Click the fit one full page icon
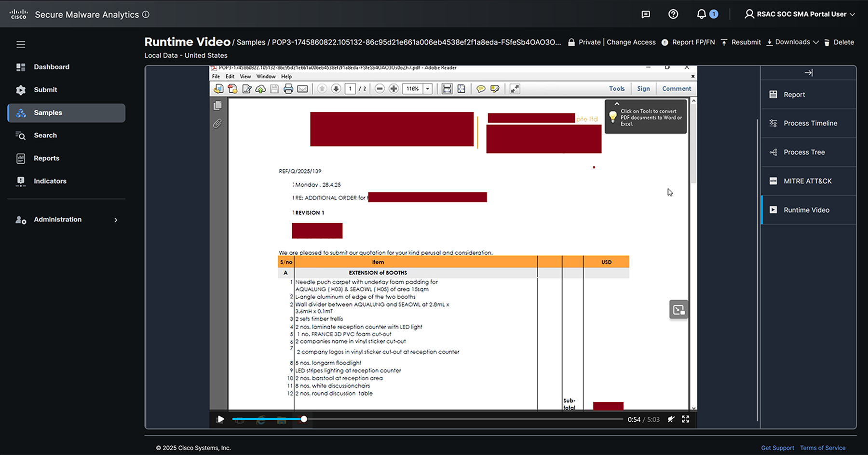The image size is (868, 455). 461,89
